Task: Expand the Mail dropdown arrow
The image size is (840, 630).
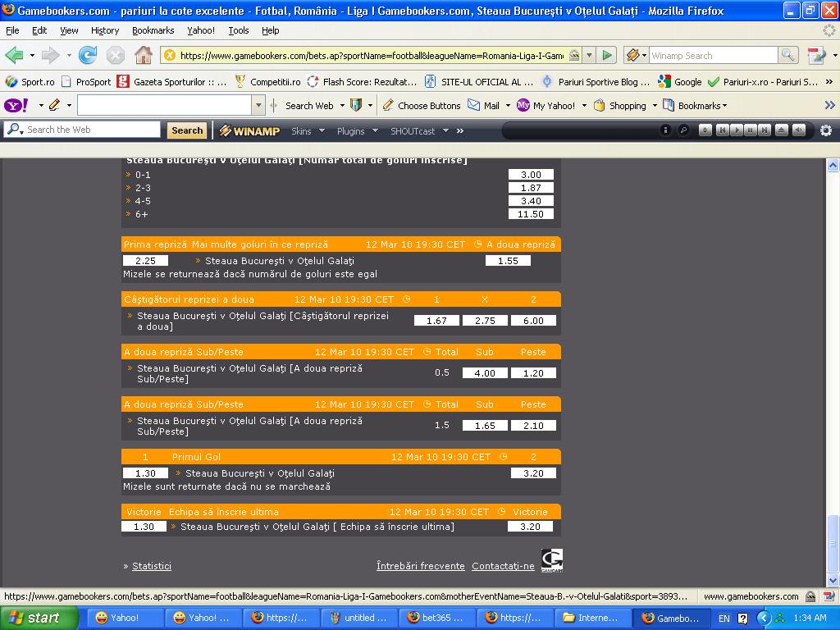Action: (x=508, y=106)
